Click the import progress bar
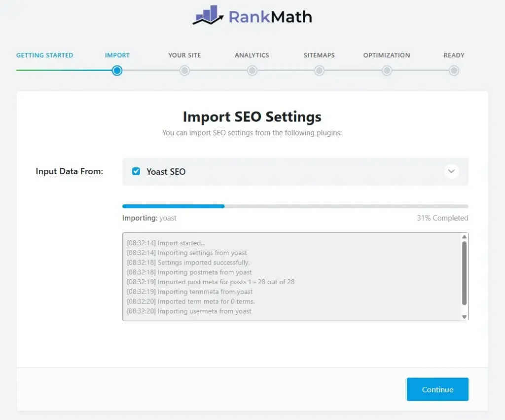This screenshot has height=420, width=505. tap(295, 206)
